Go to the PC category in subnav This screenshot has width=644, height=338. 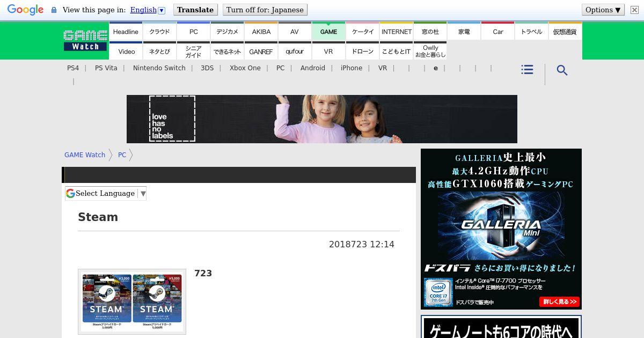tap(281, 68)
